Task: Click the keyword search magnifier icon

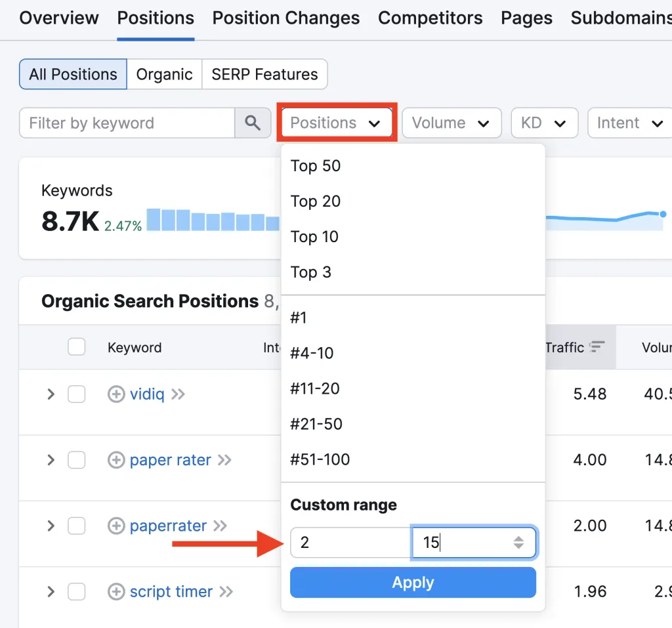Action: pyautogui.click(x=253, y=123)
